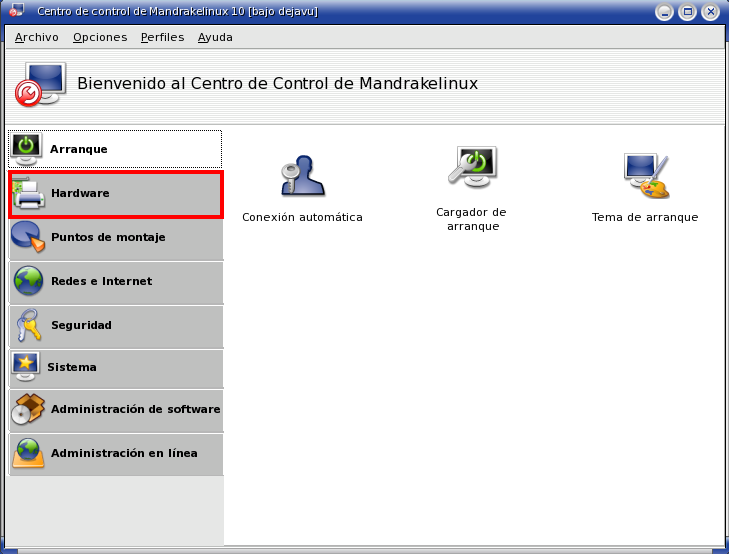Viewport: 729px width, 554px height.
Task: Open the Tema de arranque palette icon
Action: (646, 175)
